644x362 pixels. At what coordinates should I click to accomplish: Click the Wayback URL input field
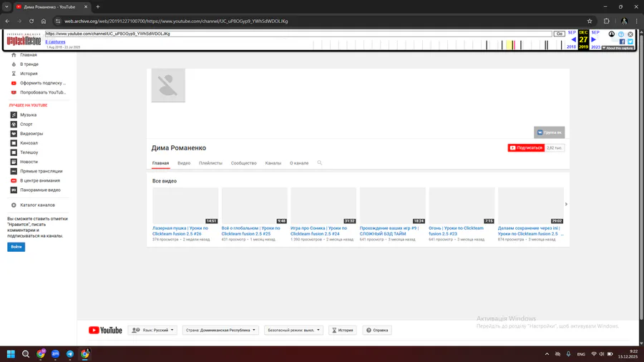(298, 34)
